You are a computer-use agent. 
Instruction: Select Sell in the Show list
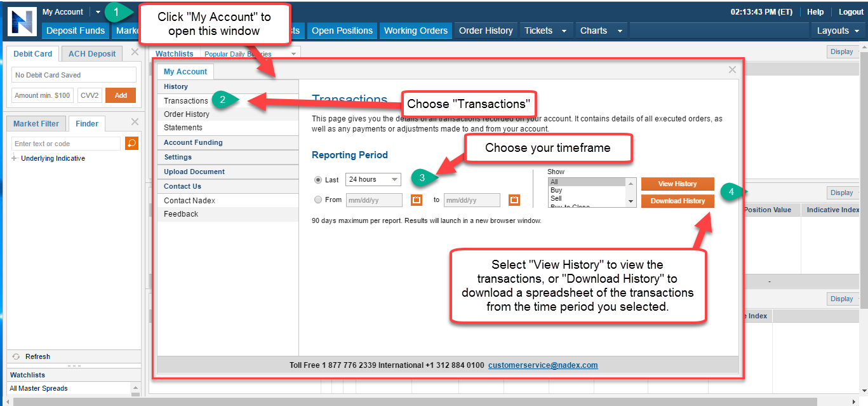click(x=587, y=198)
